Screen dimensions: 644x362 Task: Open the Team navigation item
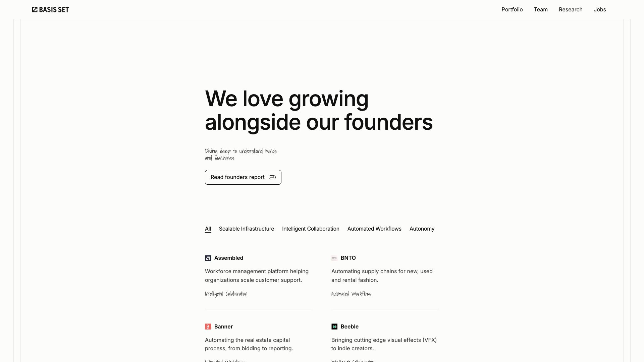click(541, 9)
